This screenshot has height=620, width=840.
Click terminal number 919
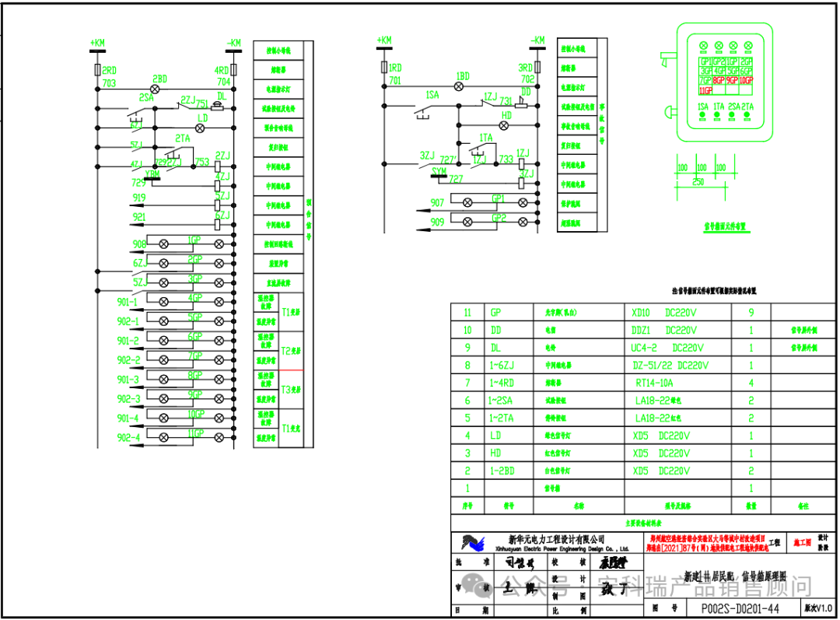(138, 198)
